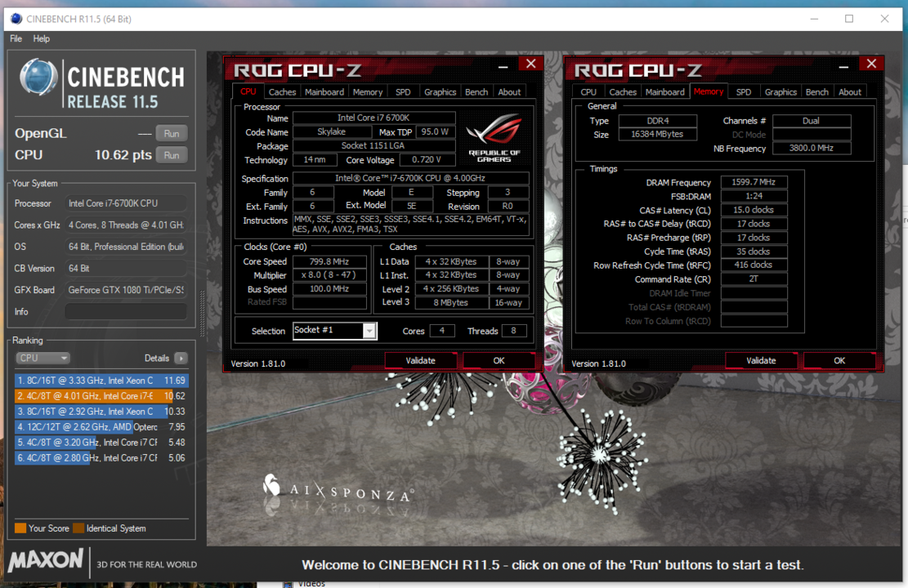Select ranking entry 1 Intel Xeon 3.33 GHz
This screenshot has width=908, height=588.
tap(101, 381)
